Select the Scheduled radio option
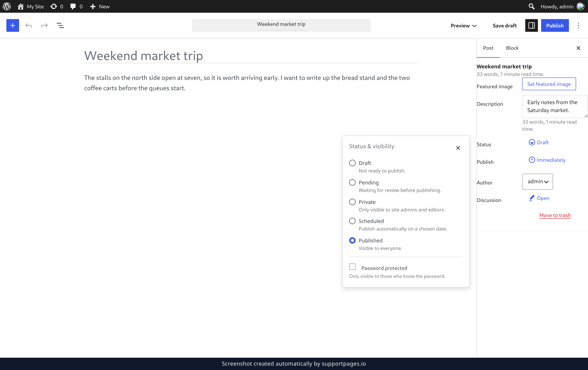588x370 pixels. pyautogui.click(x=352, y=221)
